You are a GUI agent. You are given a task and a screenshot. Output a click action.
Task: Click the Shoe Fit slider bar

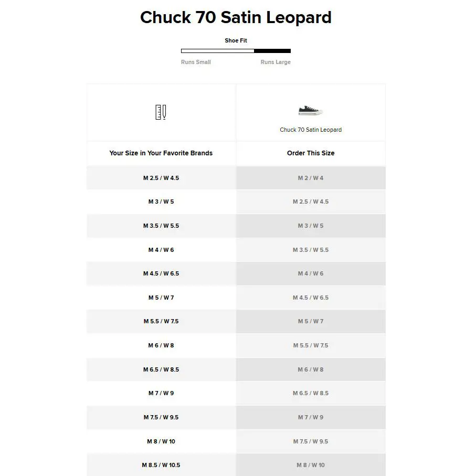tap(236, 51)
